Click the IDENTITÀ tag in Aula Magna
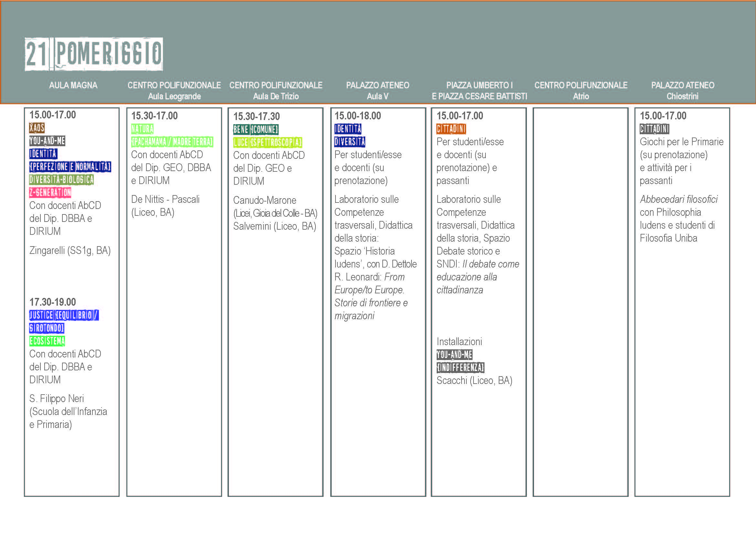Viewport: 756px width, 535px height. [x=43, y=154]
